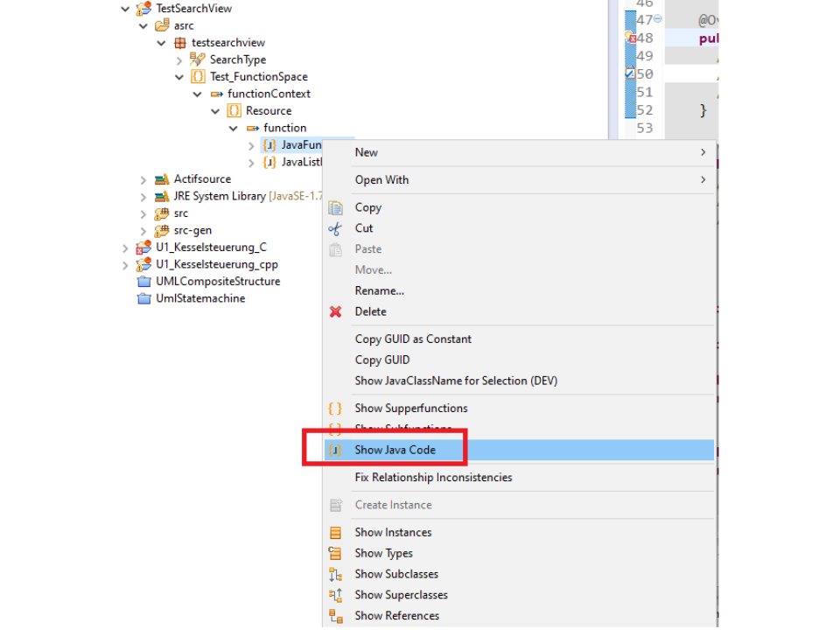The image size is (840, 630).
Task: Click the red Delete X icon
Action: click(335, 311)
